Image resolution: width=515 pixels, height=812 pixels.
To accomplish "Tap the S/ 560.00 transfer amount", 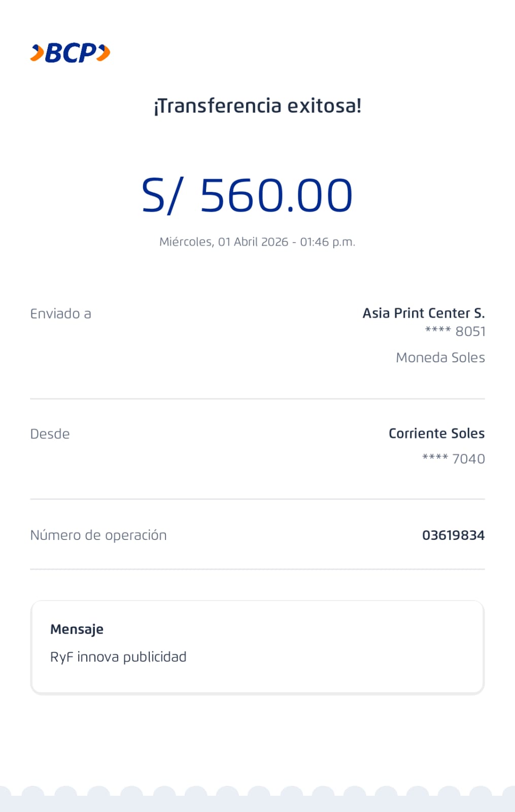I will coord(247,196).
